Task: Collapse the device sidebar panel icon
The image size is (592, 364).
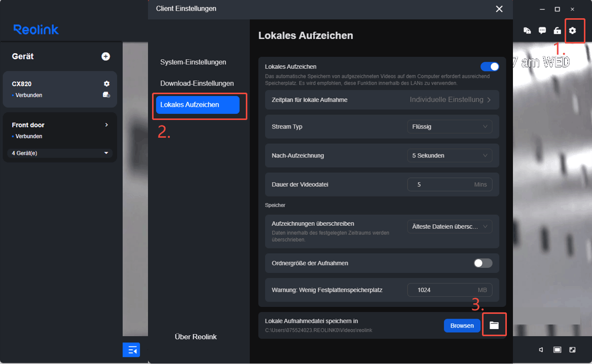Action: pos(131,350)
